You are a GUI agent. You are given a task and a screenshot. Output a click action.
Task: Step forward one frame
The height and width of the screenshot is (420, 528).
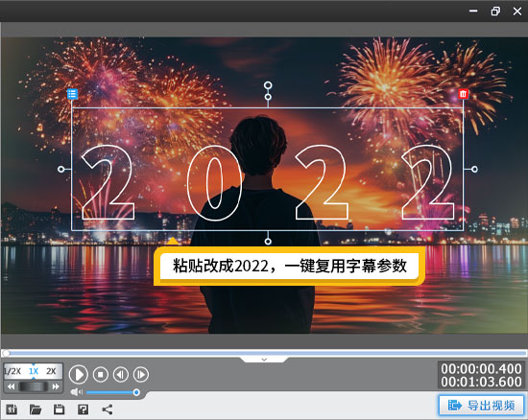pyautogui.click(x=141, y=374)
